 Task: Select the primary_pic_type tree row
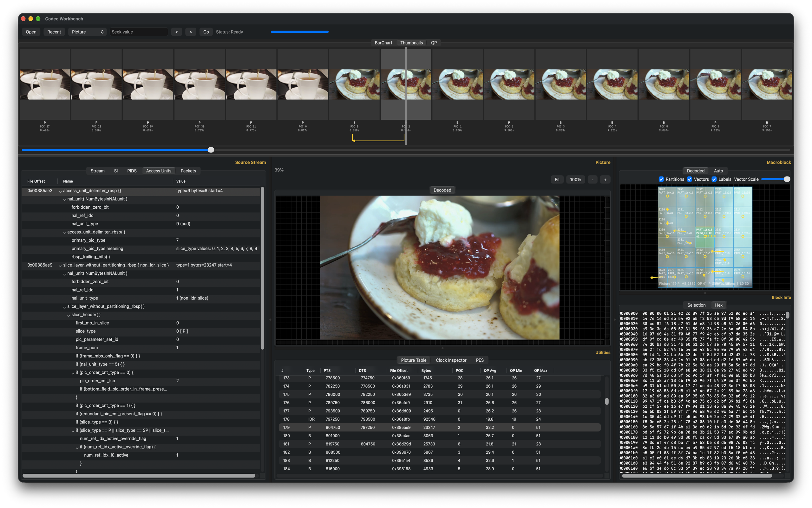[141, 241]
